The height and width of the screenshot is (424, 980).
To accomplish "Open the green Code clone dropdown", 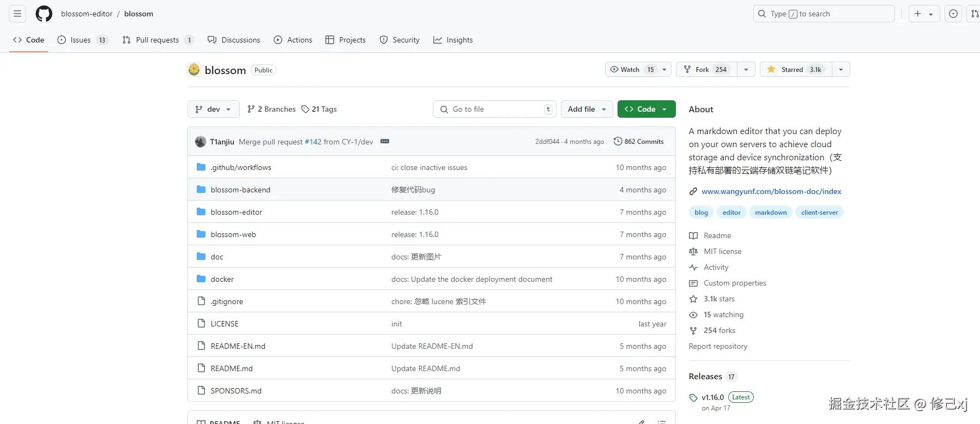I will pyautogui.click(x=646, y=109).
